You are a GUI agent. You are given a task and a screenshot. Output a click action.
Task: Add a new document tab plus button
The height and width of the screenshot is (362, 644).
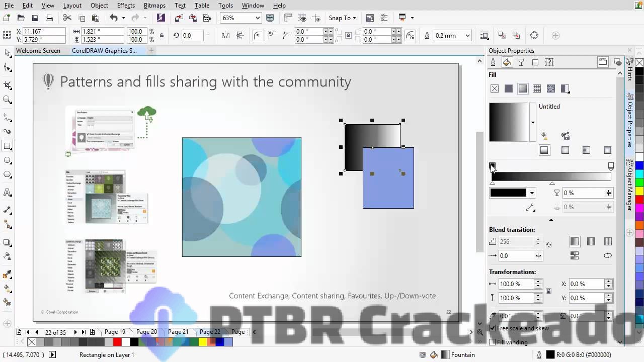[x=151, y=50]
